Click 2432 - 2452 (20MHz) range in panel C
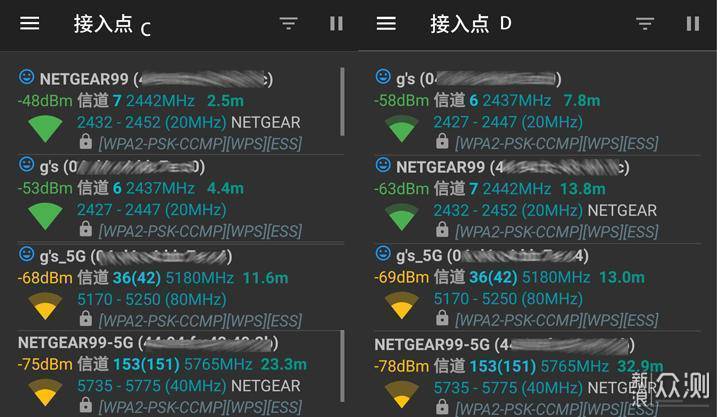720x417 pixels. pyautogui.click(x=152, y=122)
